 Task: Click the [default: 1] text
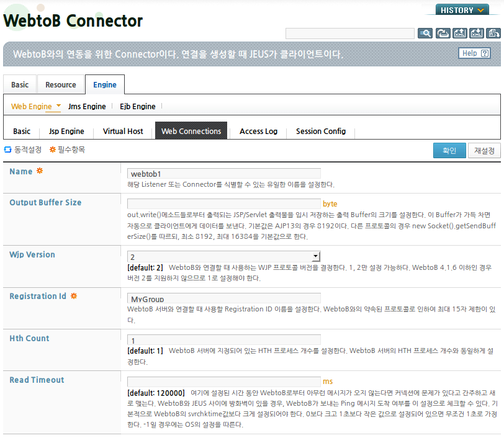pyautogui.click(x=145, y=351)
